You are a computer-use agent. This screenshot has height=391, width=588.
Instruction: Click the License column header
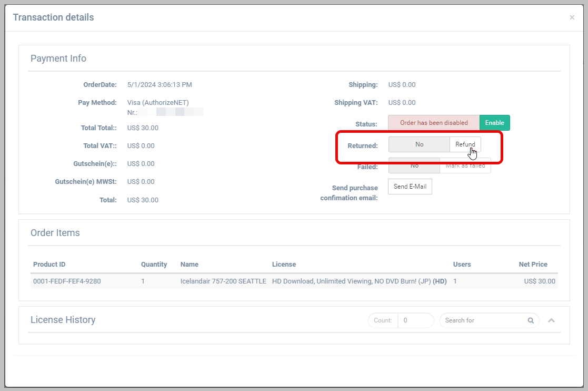[x=284, y=265]
